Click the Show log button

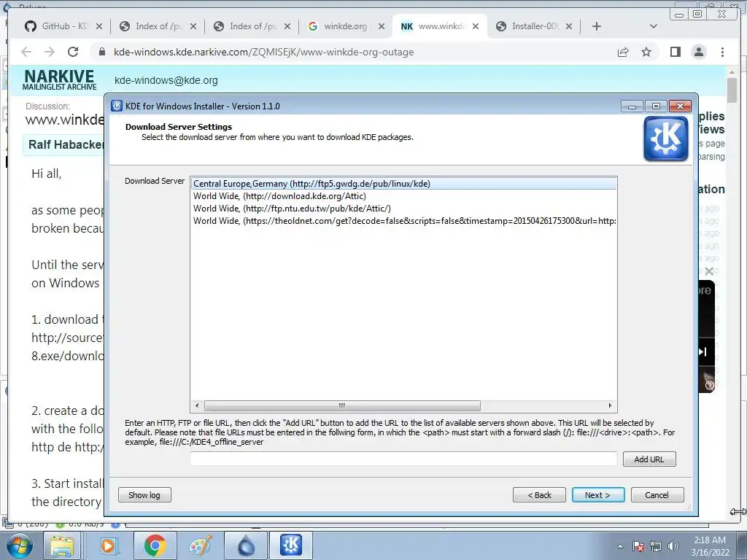pos(144,495)
